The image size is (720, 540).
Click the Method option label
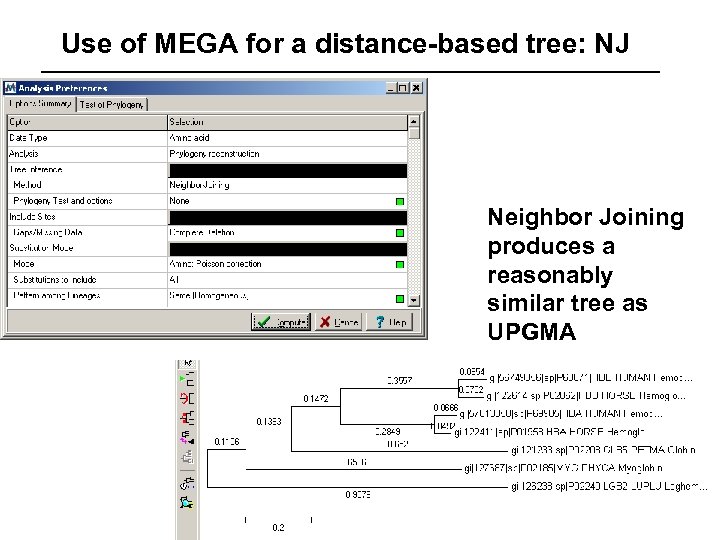pyautogui.click(x=27, y=185)
